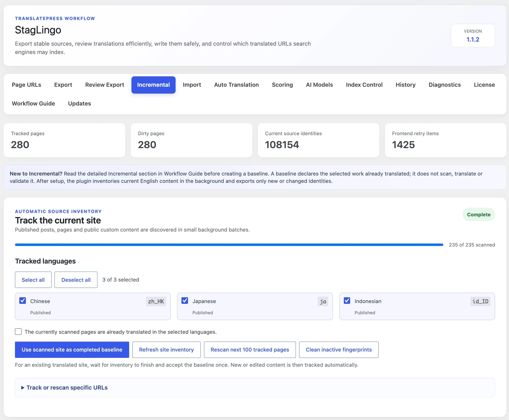Click the '3 of 3 selected' text

121,280
